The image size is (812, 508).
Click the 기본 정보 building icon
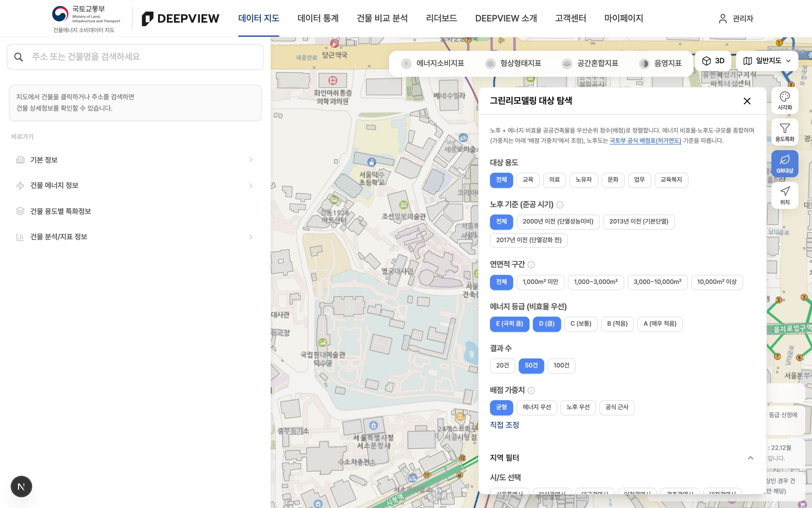[x=20, y=160]
